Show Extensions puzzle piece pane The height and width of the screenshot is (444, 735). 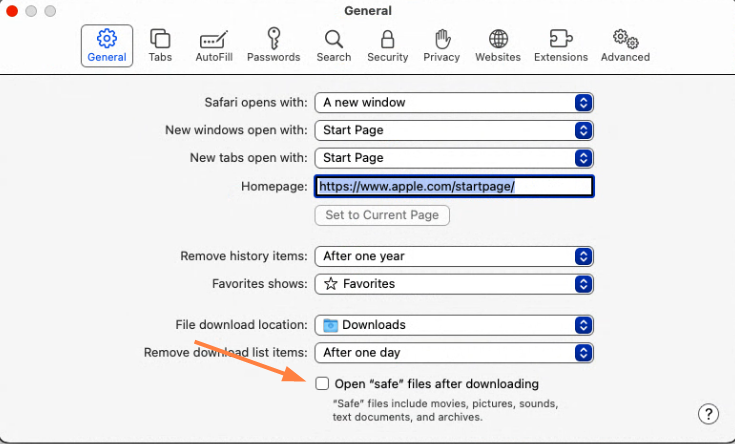(x=560, y=45)
